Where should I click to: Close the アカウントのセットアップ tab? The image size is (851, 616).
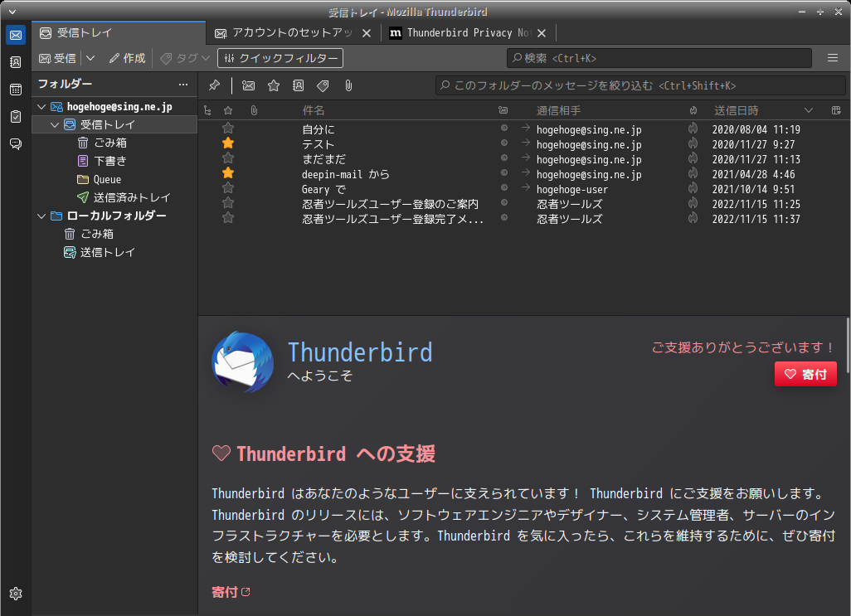[x=367, y=33]
